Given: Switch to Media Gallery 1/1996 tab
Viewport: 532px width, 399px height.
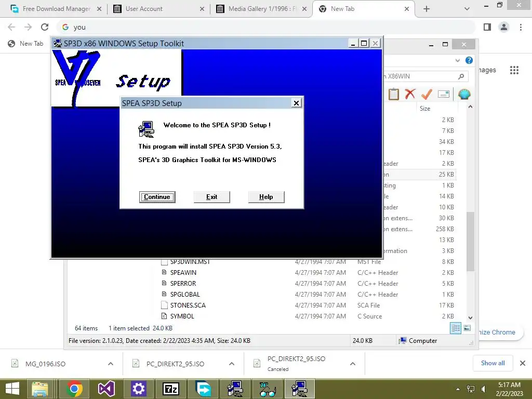Looking at the screenshot, I should pyautogui.click(x=261, y=9).
